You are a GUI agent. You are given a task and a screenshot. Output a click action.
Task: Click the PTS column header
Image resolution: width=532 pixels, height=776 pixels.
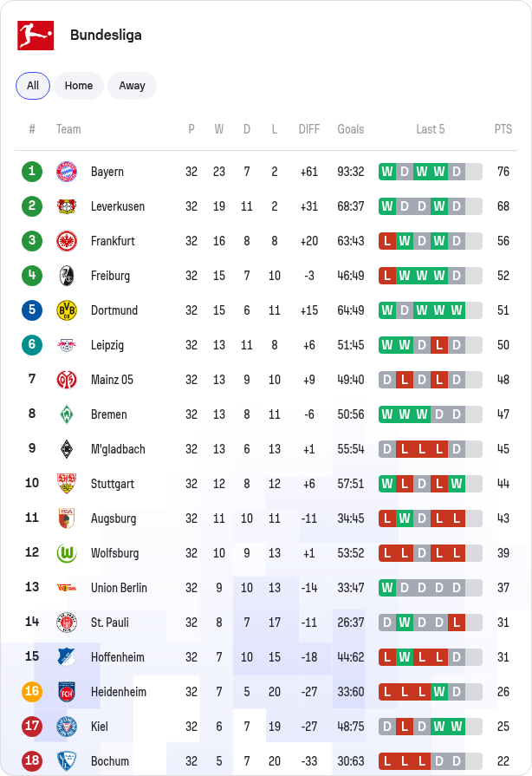pos(503,129)
